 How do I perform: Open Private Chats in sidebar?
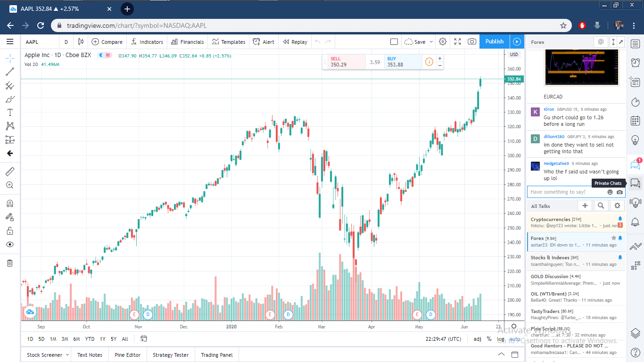635,183
